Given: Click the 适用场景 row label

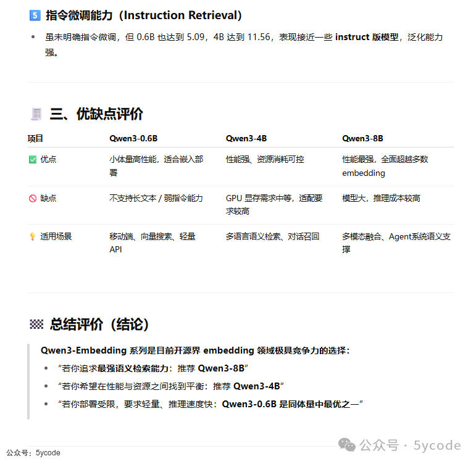Looking at the screenshot, I should (x=56, y=236).
